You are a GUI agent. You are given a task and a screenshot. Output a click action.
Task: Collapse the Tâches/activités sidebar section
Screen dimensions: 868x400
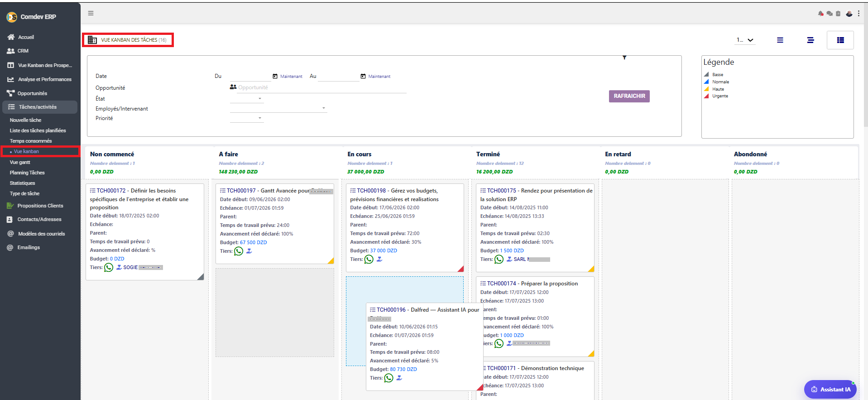(40, 107)
